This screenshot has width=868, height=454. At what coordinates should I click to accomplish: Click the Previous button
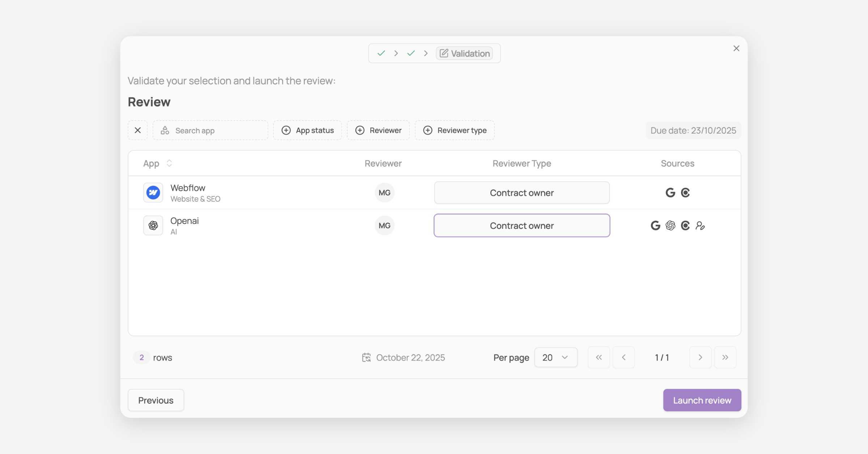156,400
